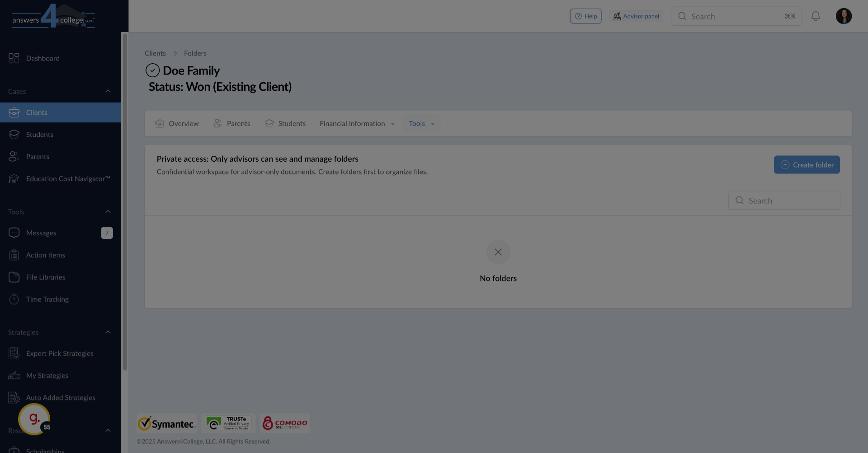
Task: Navigate back via the Clients breadcrumb
Action: click(155, 53)
